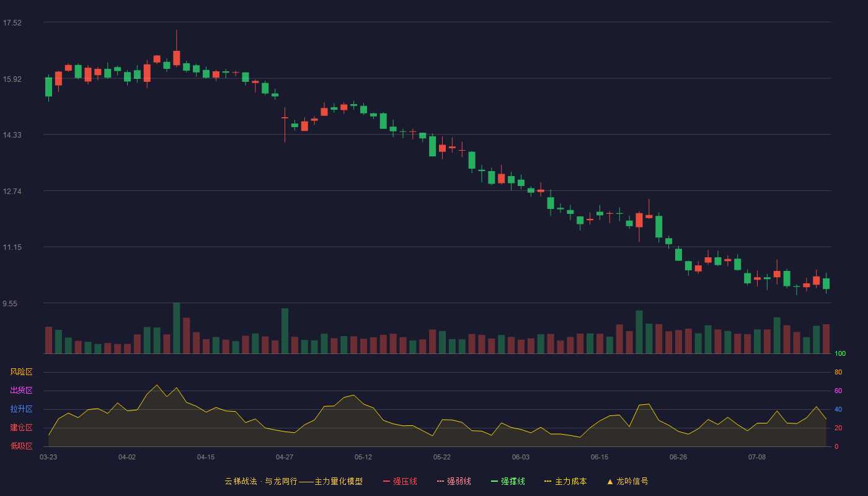Click the green 强撑线 legend line icon
This screenshot has height=496, width=868.
pos(494,481)
